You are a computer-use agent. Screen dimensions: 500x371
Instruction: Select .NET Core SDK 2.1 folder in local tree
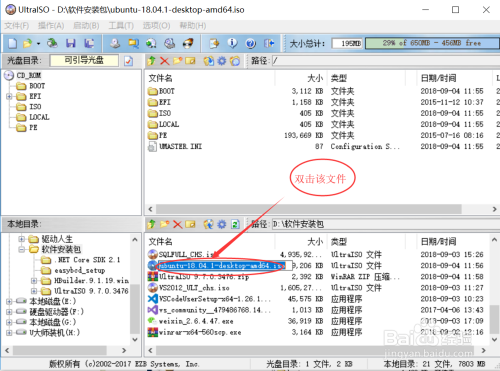tap(87, 260)
